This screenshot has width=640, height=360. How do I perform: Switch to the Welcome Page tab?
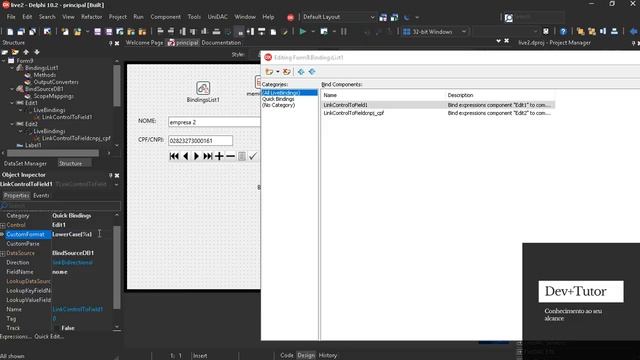144,42
